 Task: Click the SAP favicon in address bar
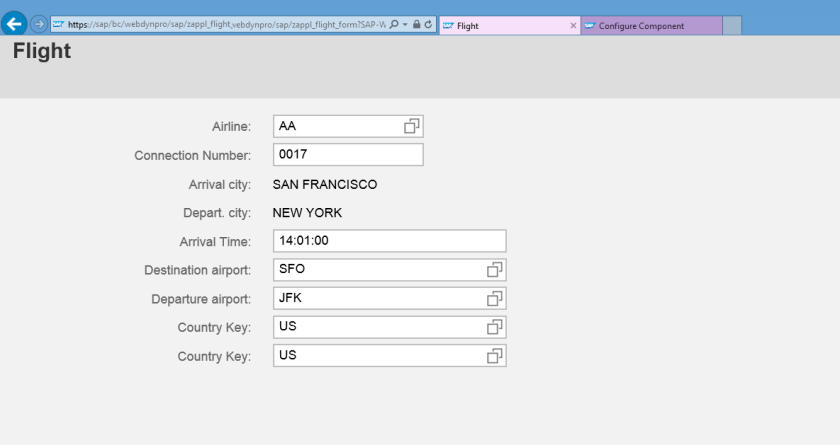[x=58, y=25]
